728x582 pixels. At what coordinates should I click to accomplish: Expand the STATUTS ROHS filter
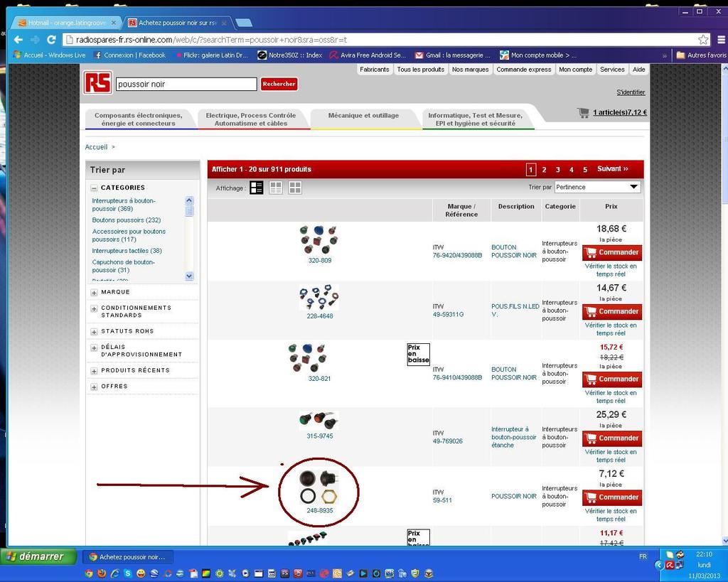[x=95, y=332]
